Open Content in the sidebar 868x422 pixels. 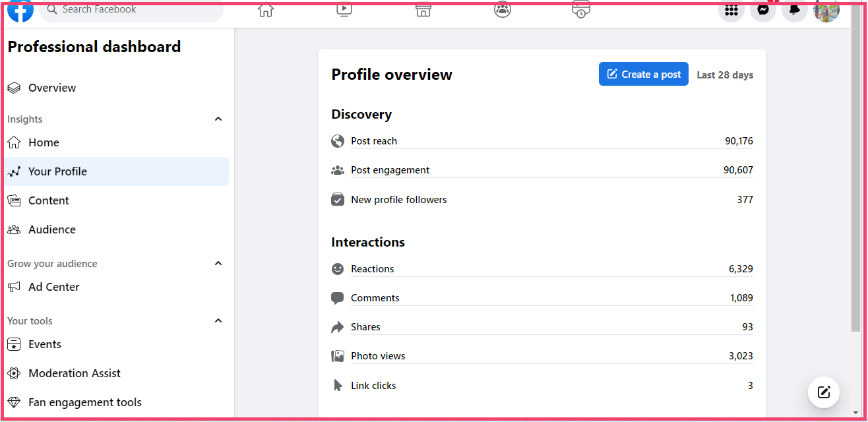coord(49,200)
